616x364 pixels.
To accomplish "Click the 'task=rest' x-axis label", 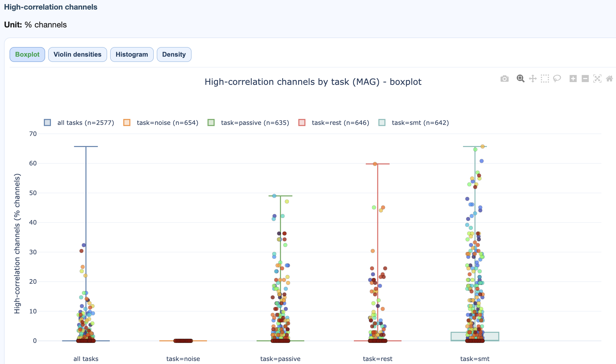I will tap(378, 359).
